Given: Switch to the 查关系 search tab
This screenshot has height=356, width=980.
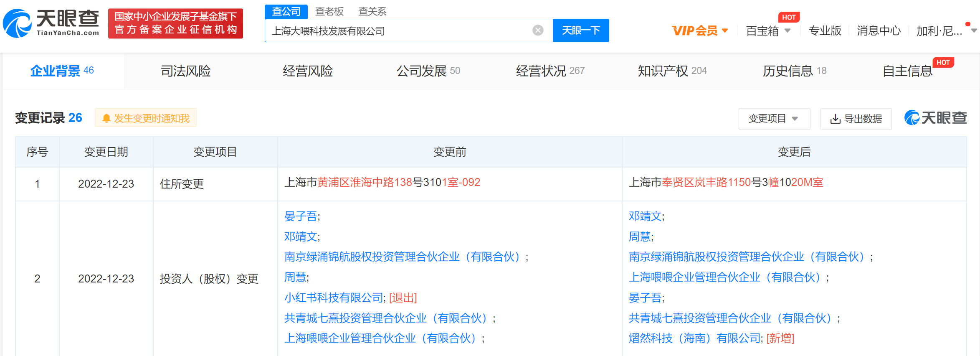Looking at the screenshot, I should tap(372, 11).
